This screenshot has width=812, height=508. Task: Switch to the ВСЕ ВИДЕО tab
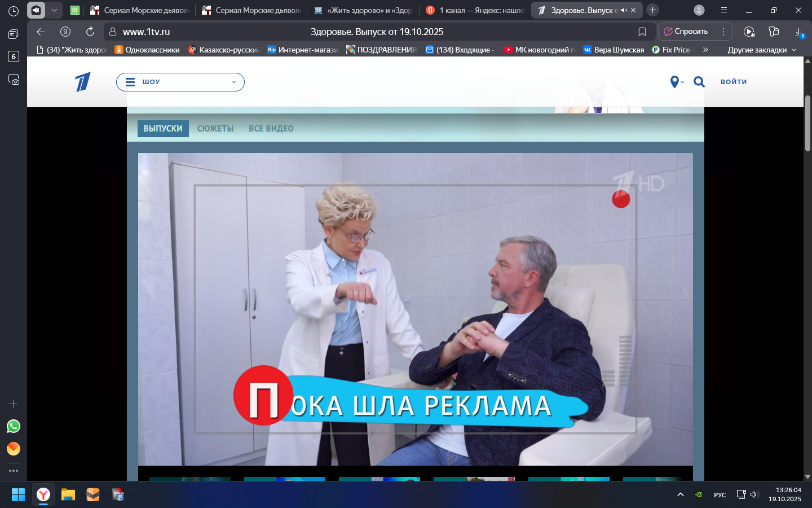[271, 129]
